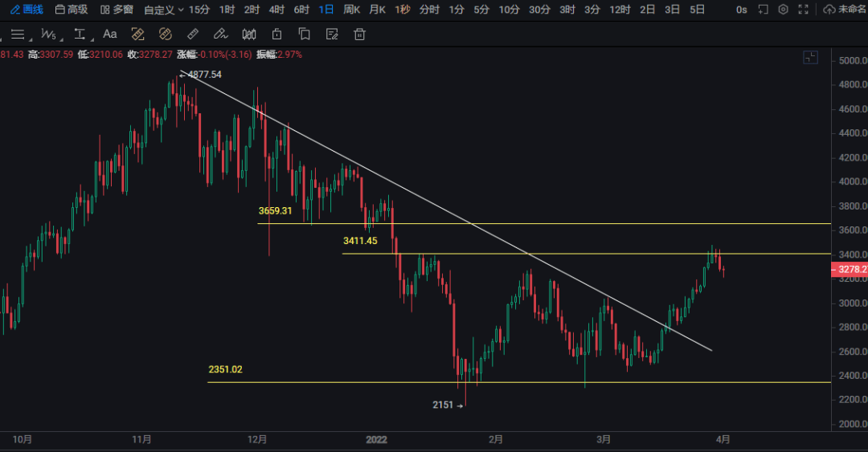
Task: Select the orange ruler range tool
Action: pos(138,35)
